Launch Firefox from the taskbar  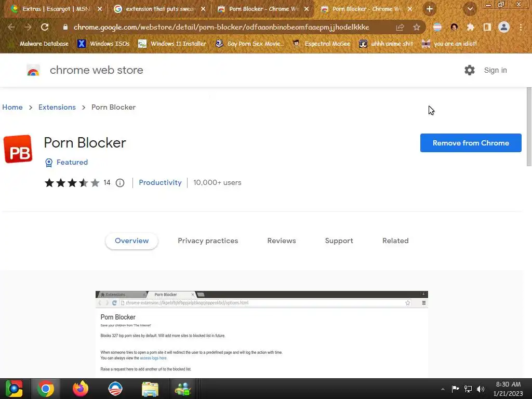(81, 389)
